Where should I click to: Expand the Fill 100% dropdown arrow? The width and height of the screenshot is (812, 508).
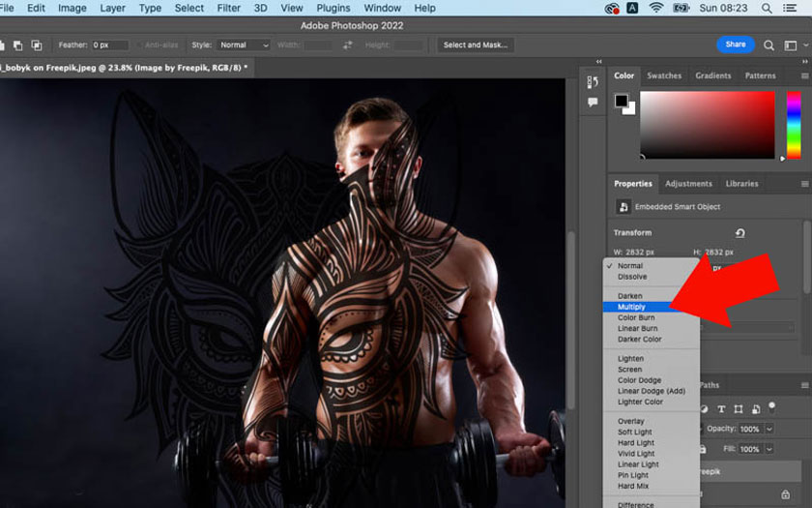pyautogui.click(x=769, y=449)
